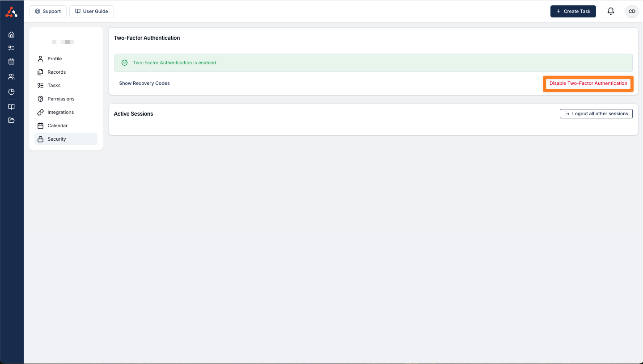The height and width of the screenshot is (364, 643).
Task: Click the Support button
Action: 48,11
